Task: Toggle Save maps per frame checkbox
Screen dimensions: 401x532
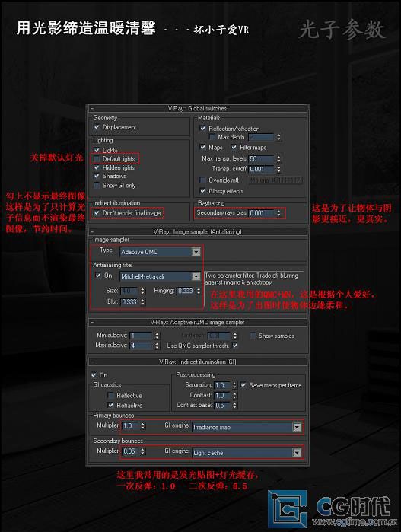Action: coord(243,385)
